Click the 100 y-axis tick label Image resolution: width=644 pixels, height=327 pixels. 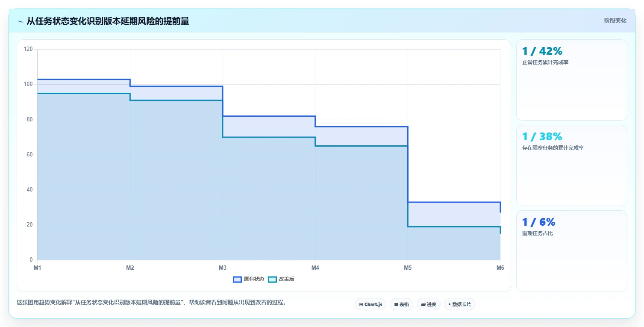point(28,84)
